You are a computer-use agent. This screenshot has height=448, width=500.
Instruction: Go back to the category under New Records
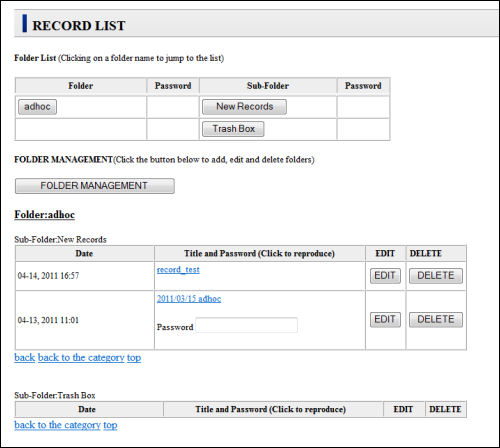coord(81,358)
